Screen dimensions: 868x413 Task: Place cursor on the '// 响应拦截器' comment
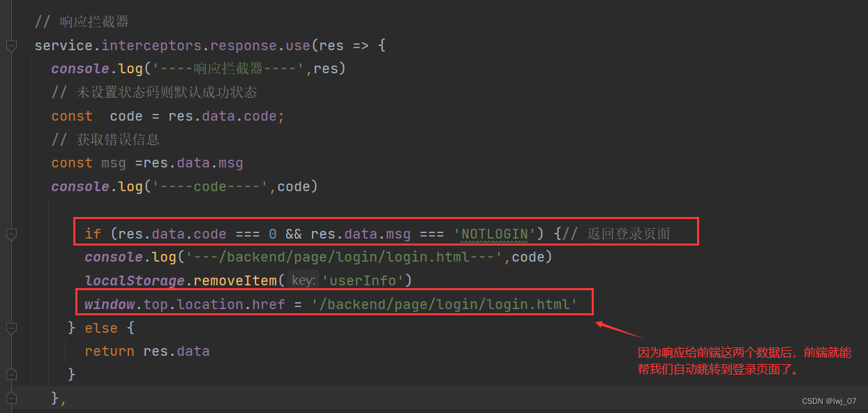tap(82, 22)
